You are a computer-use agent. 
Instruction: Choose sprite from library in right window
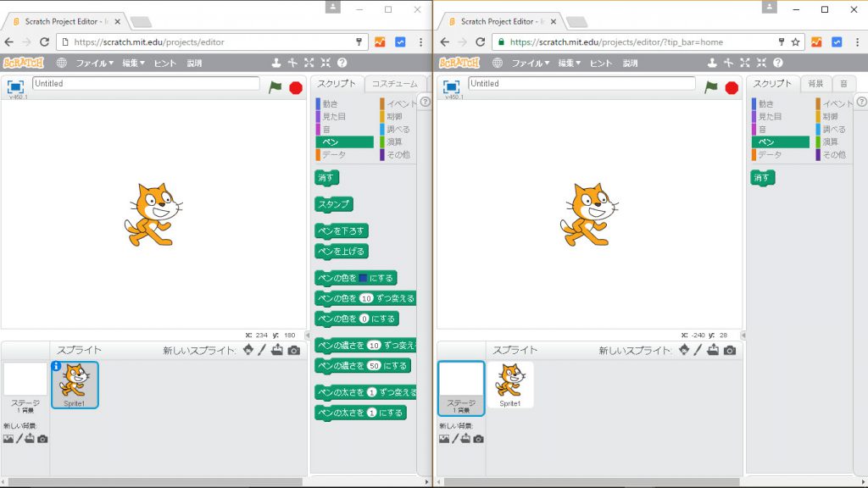684,350
